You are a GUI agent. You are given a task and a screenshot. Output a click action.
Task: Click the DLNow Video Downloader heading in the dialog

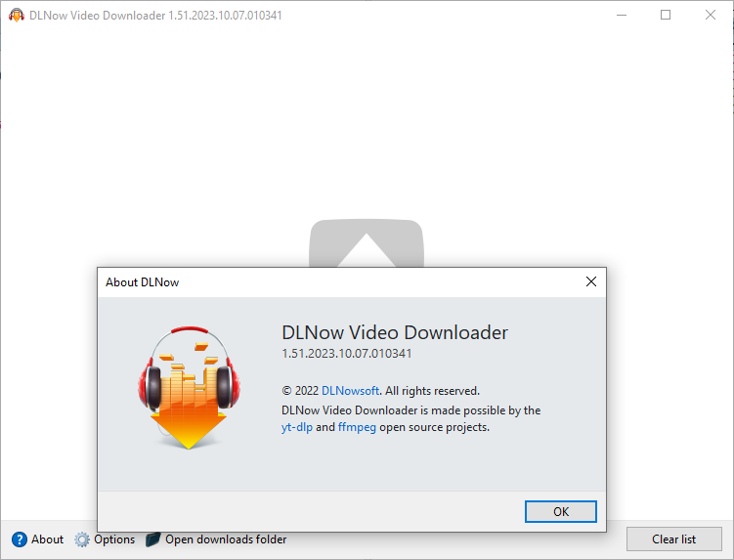(395, 332)
